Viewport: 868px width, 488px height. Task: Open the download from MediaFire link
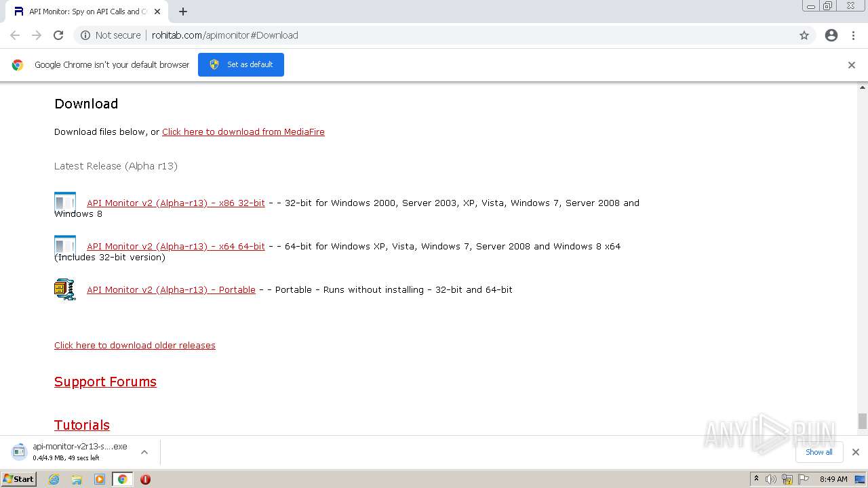pyautogui.click(x=243, y=132)
